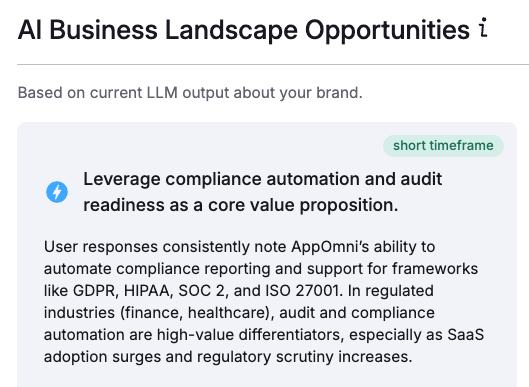Screen dimensions: 529x387
Task: Click heading 'AI Business Landscape Opportunities'
Action: point(244,30)
